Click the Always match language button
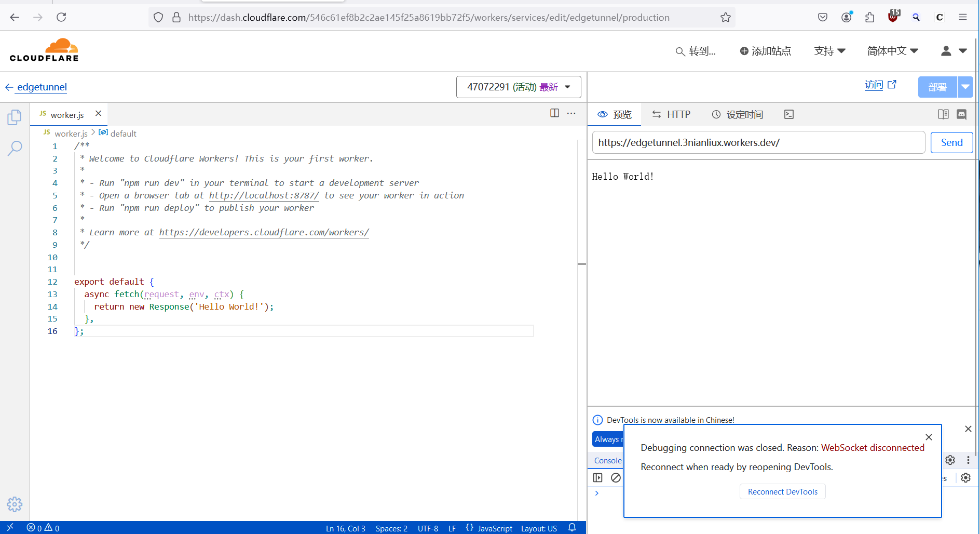 [x=608, y=439]
